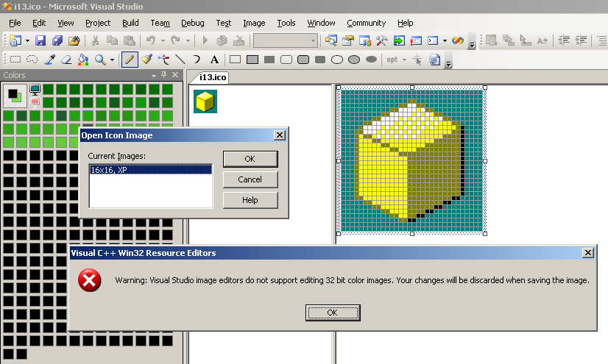Select the Text tool
This screenshot has height=364, width=608.
[214, 60]
